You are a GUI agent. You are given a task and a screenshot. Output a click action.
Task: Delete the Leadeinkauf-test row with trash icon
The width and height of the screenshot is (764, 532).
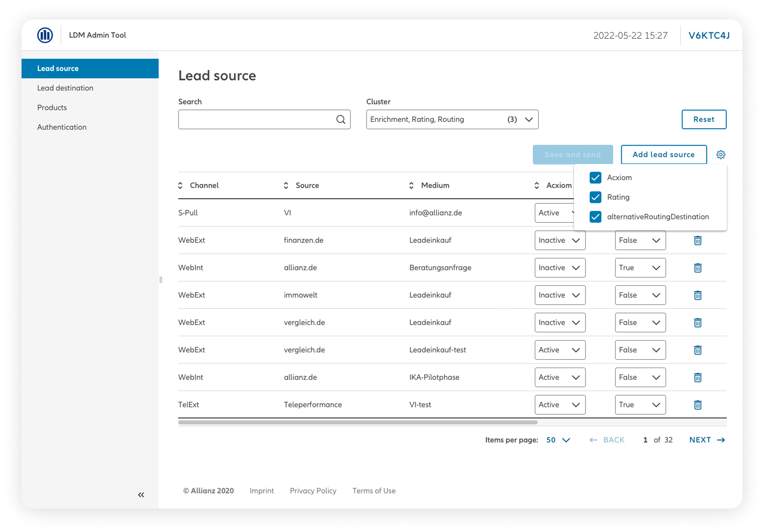pyautogui.click(x=698, y=350)
